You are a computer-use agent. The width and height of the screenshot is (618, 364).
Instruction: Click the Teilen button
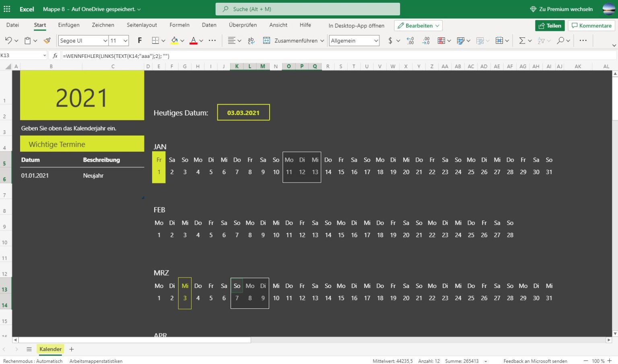click(550, 25)
